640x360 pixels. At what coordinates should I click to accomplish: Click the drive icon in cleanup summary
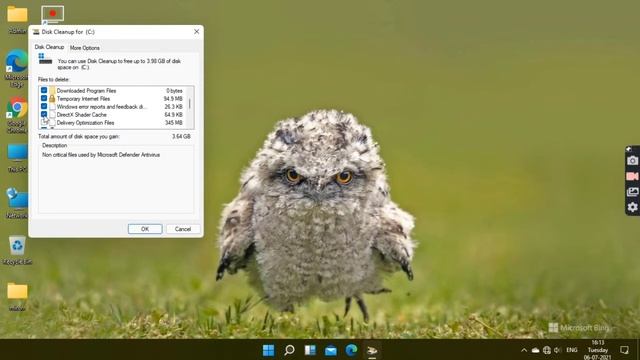[45, 59]
